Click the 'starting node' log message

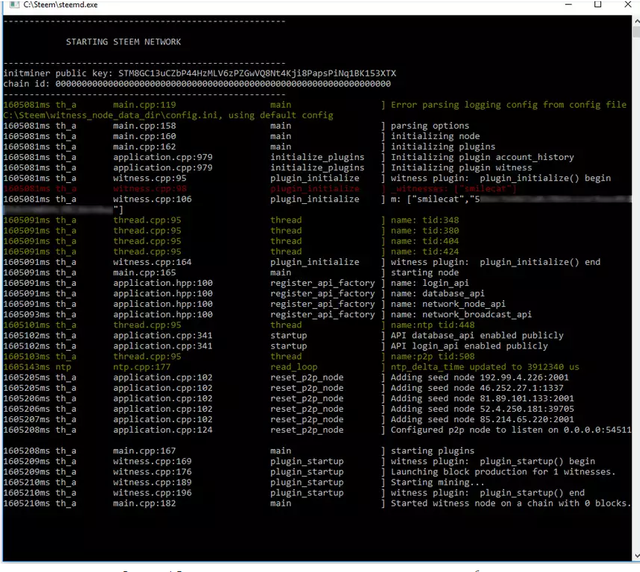tap(424, 273)
